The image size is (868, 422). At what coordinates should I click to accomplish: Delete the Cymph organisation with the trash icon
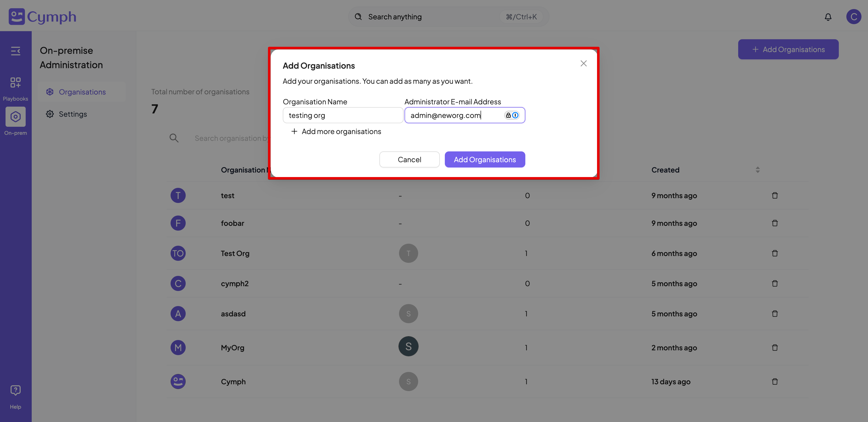tap(774, 382)
